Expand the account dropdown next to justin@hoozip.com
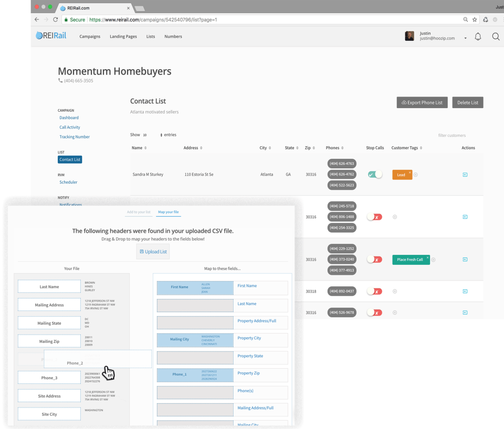This screenshot has height=429, width=504. [x=465, y=37]
